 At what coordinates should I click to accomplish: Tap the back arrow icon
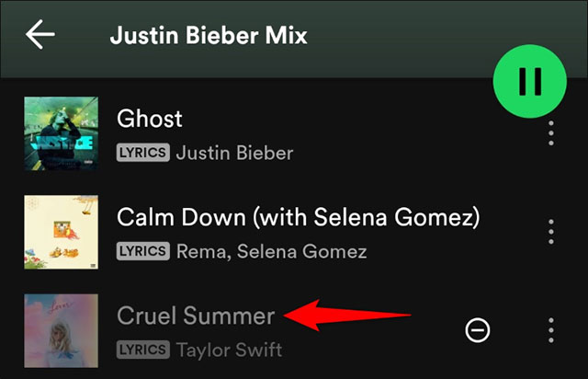pos(40,36)
